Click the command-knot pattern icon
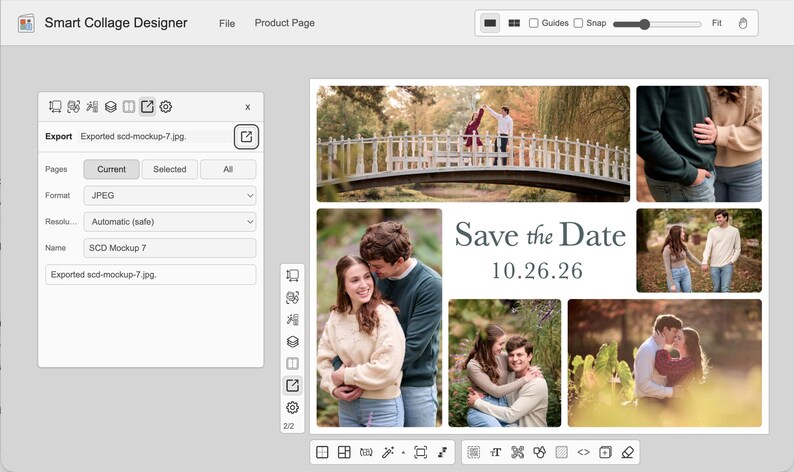The height and width of the screenshot is (472, 794). coord(518,452)
